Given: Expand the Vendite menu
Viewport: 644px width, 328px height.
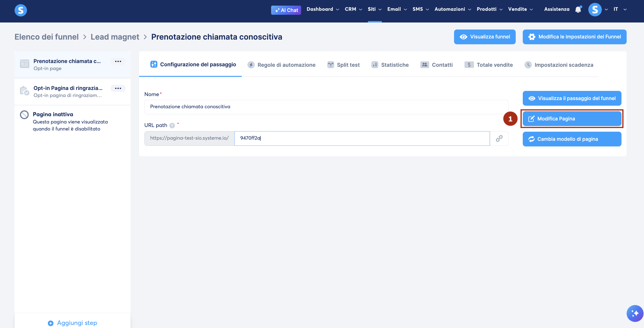Looking at the screenshot, I should [x=520, y=9].
